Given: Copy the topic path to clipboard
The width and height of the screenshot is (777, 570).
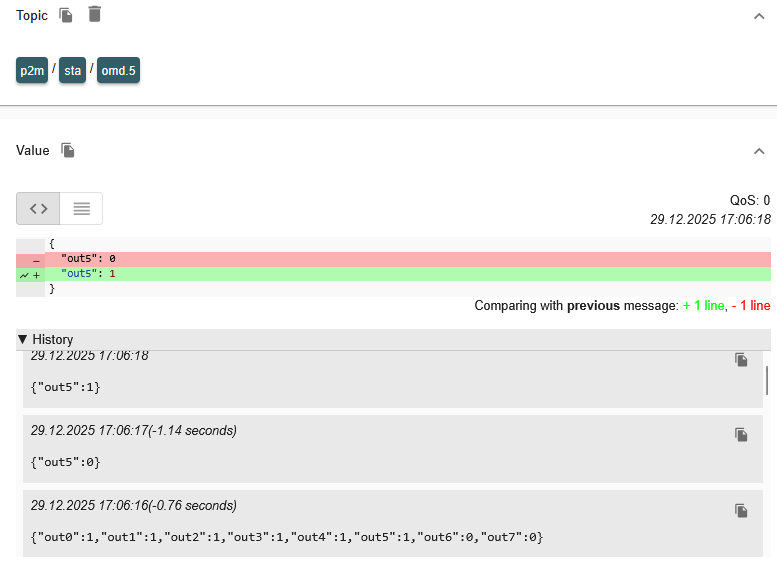Looking at the screenshot, I should pyautogui.click(x=66, y=15).
